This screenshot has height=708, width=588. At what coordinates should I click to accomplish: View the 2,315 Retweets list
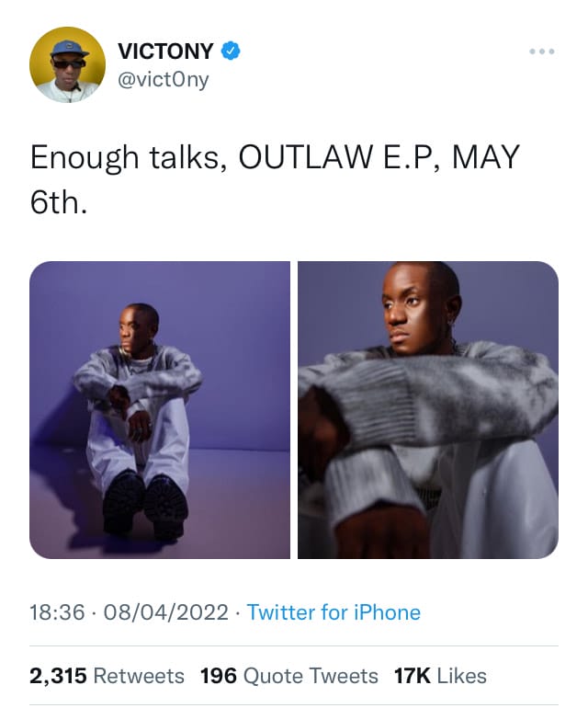(107, 676)
